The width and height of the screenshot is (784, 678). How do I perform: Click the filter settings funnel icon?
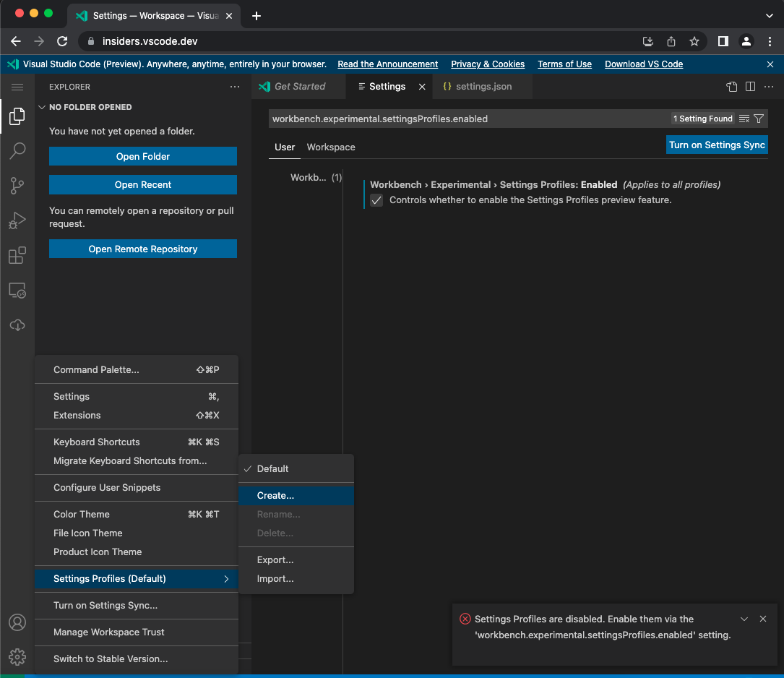tap(759, 118)
